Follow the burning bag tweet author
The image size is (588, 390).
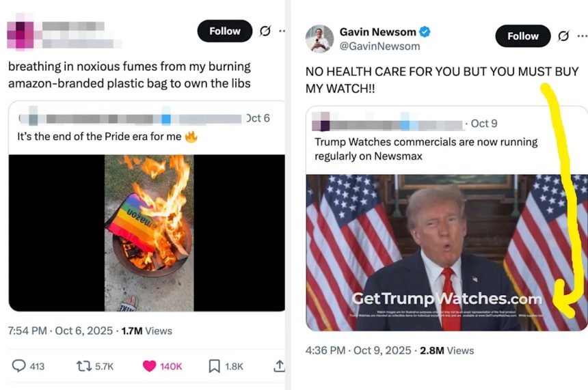point(225,31)
